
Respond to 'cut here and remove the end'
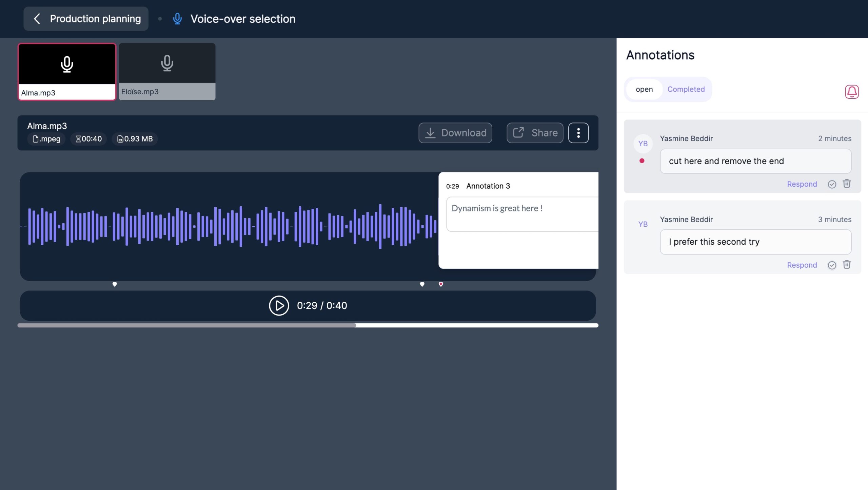[802, 184]
